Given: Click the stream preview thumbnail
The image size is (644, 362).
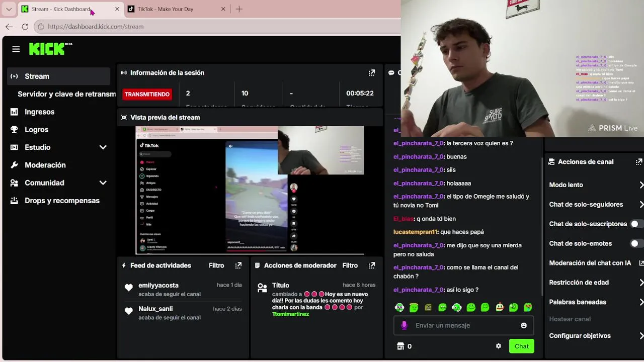Looking at the screenshot, I should (250, 190).
